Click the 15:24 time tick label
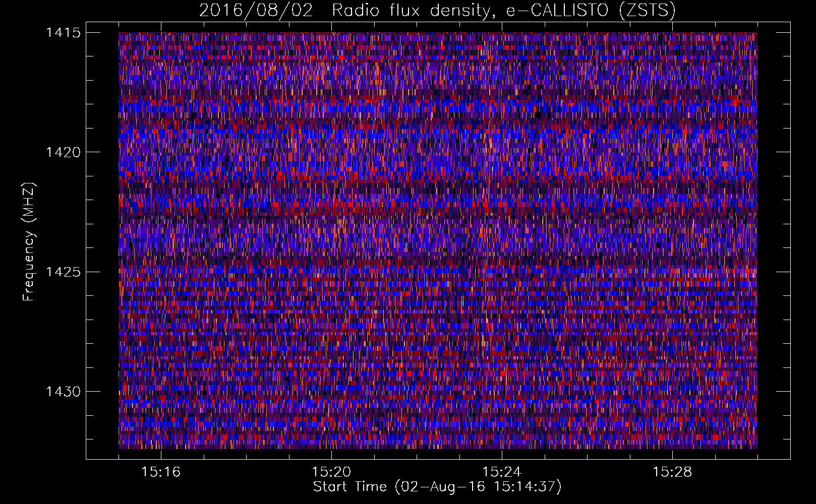This screenshot has height=504, width=816. click(502, 472)
